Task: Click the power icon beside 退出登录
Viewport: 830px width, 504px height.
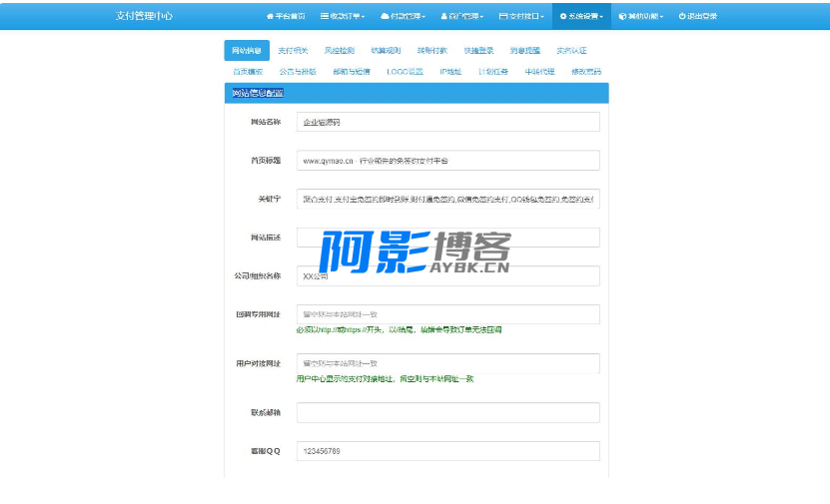Action: (682, 16)
